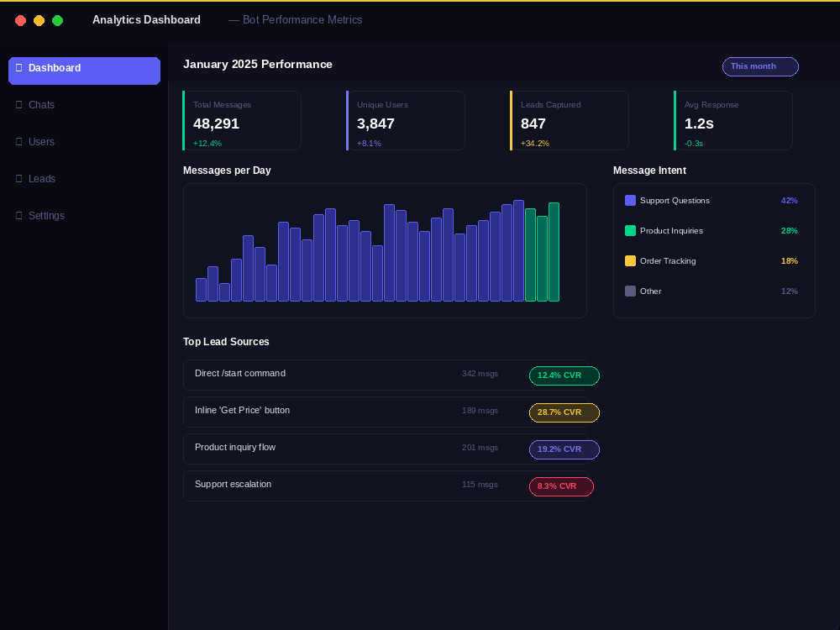Select the Unique Users card
840x630 pixels.
point(406,120)
